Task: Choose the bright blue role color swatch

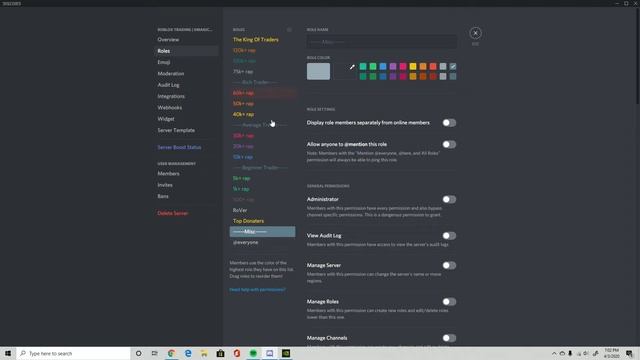Action: pyautogui.click(x=383, y=67)
